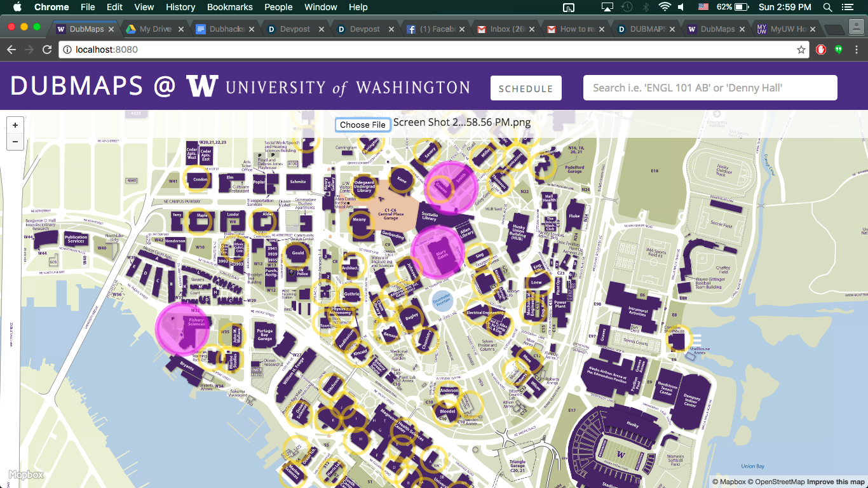This screenshot has width=868, height=488.
Task: Click the yellow circle on Alder Hall
Action: [x=264, y=221]
